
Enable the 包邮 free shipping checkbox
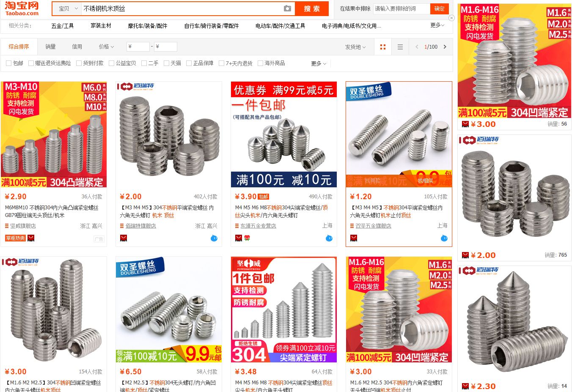(8, 63)
